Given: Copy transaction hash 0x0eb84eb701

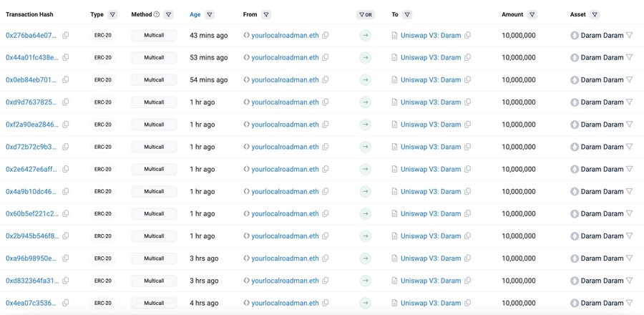Looking at the screenshot, I should pos(65,79).
